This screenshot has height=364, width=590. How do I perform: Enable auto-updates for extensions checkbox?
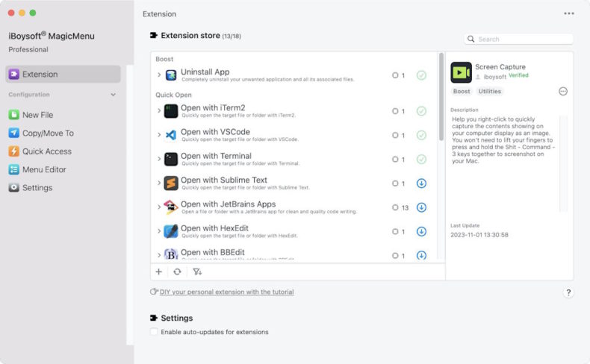(154, 332)
